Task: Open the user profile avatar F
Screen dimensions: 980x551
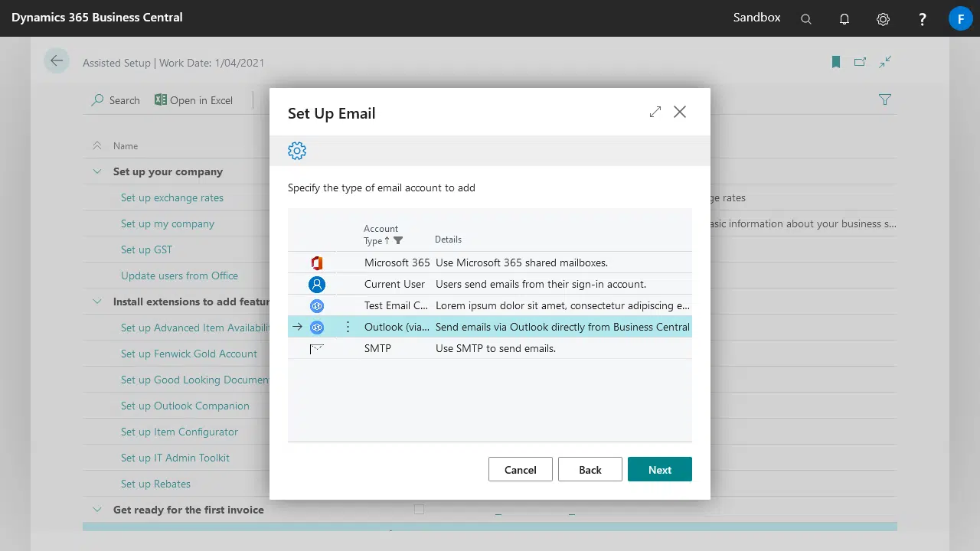Action: coord(960,18)
